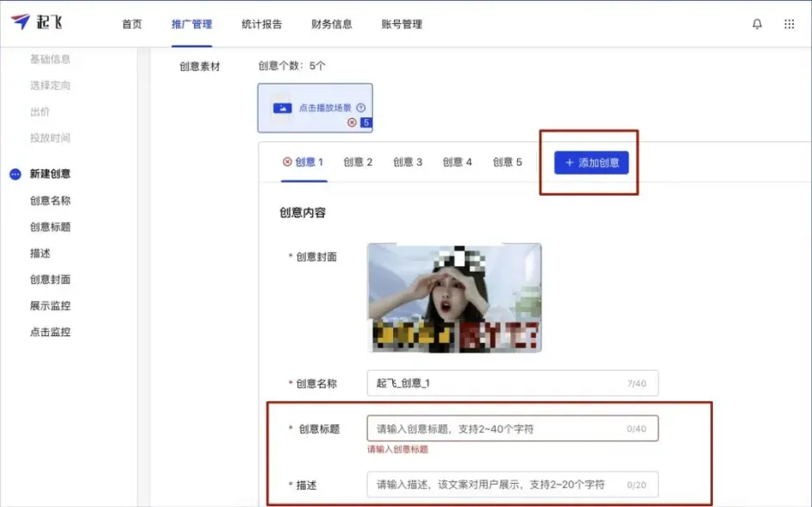The width and height of the screenshot is (812, 507).
Task: Jump to 投放时间 in sidebar
Action: (x=50, y=138)
